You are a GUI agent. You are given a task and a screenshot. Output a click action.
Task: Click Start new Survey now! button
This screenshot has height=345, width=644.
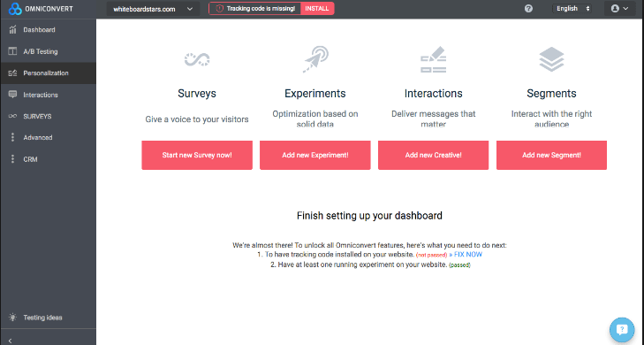pos(197,155)
